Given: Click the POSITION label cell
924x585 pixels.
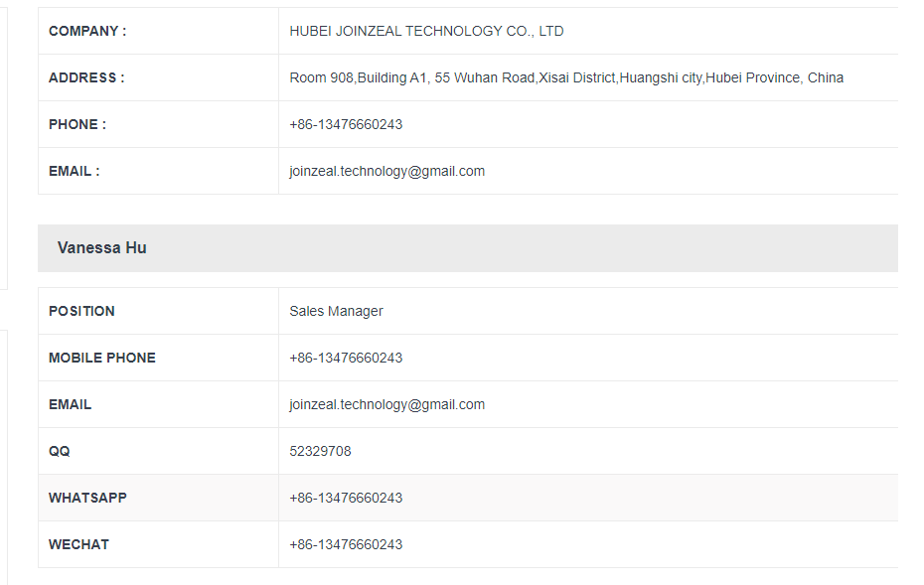Looking at the screenshot, I should point(159,311).
